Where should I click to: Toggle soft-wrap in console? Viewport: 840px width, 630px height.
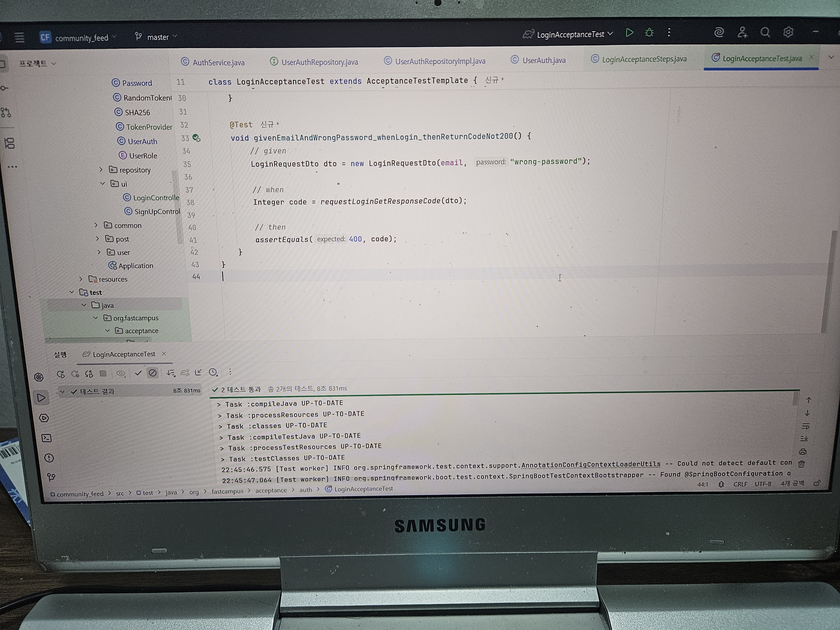click(805, 426)
